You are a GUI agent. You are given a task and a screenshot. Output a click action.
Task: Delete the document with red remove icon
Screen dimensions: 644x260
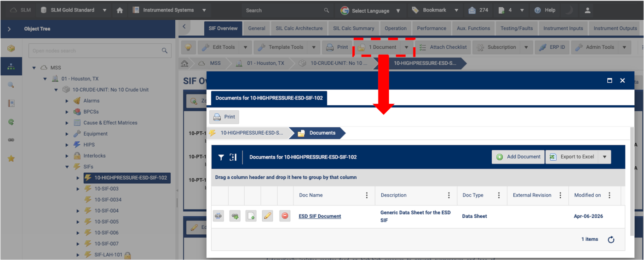(285, 216)
